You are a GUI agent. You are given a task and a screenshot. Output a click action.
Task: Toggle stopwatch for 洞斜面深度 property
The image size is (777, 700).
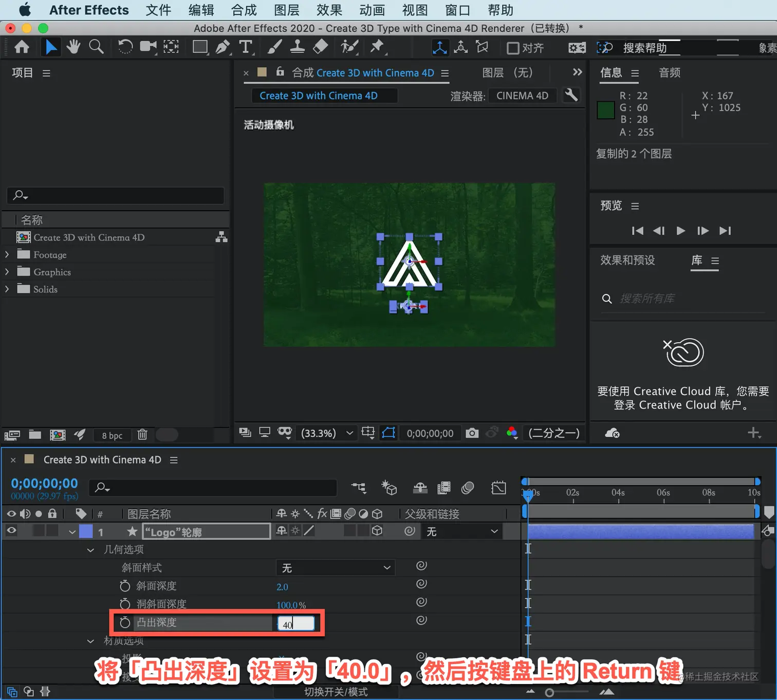click(x=125, y=604)
